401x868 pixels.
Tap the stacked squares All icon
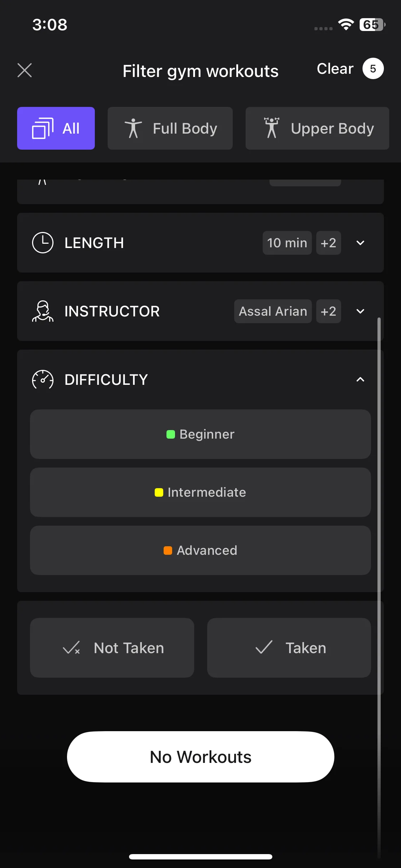[x=43, y=128]
